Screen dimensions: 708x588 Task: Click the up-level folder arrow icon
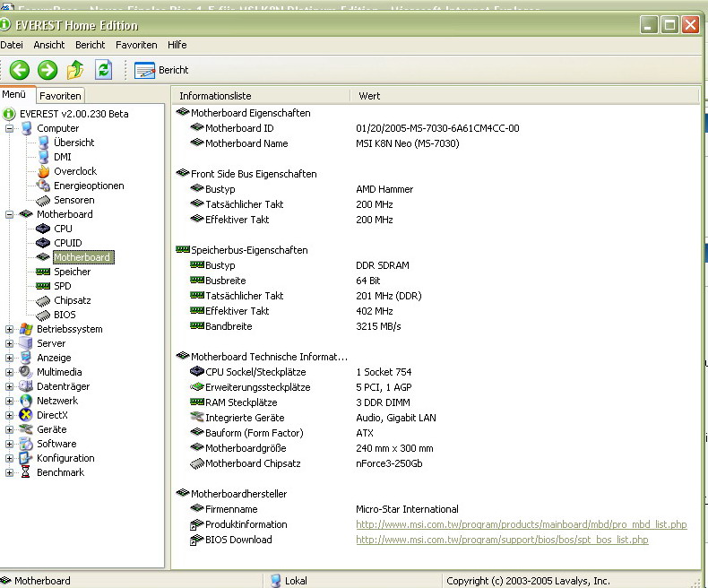click(x=75, y=70)
